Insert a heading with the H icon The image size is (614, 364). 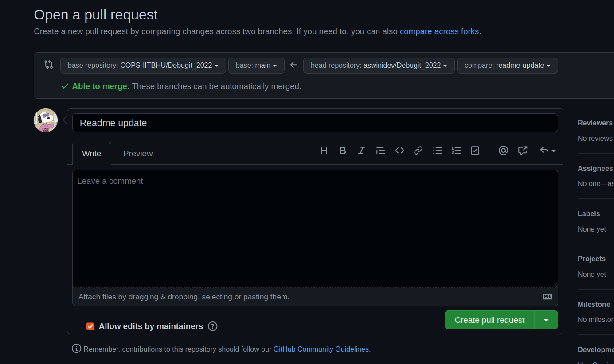click(x=324, y=151)
